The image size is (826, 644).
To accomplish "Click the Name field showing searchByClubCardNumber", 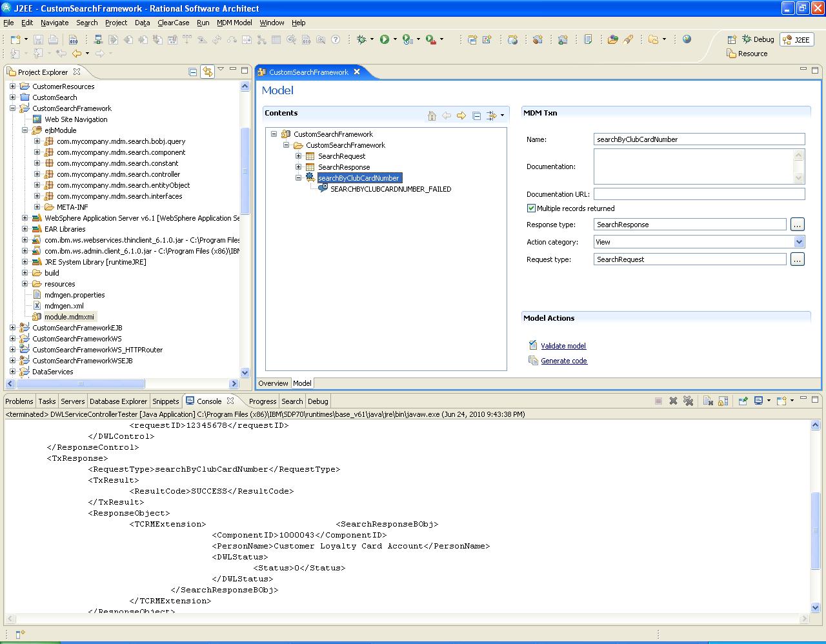I will [699, 139].
